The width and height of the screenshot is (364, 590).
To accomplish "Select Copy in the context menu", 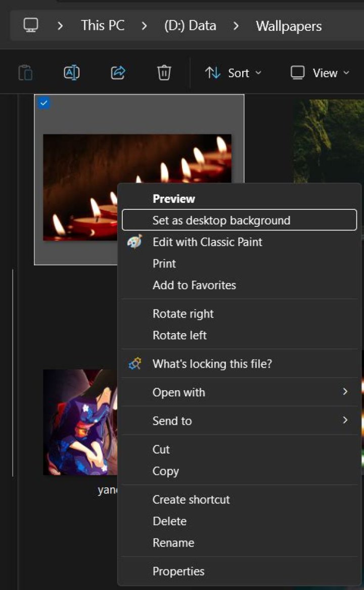I will [240, 471].
